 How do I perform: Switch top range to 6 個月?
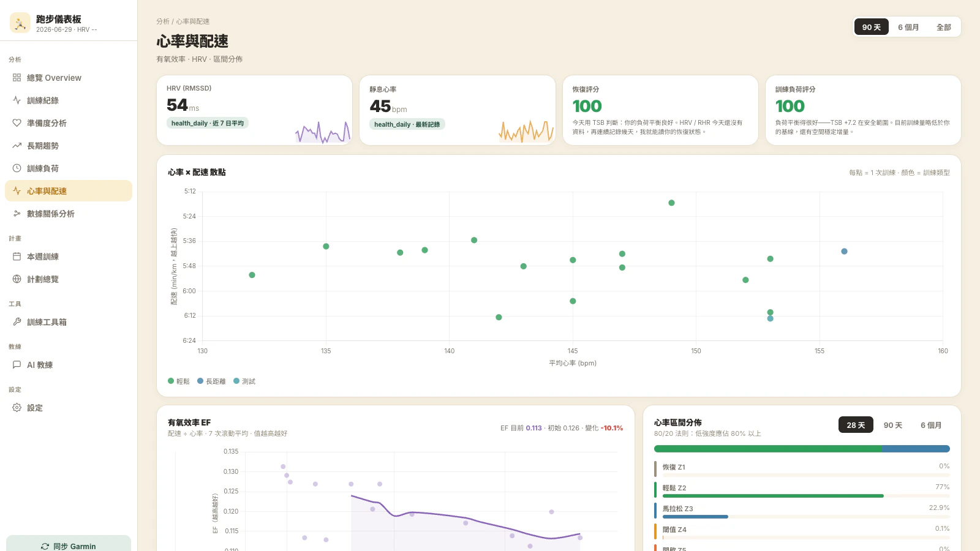point(908,27)
